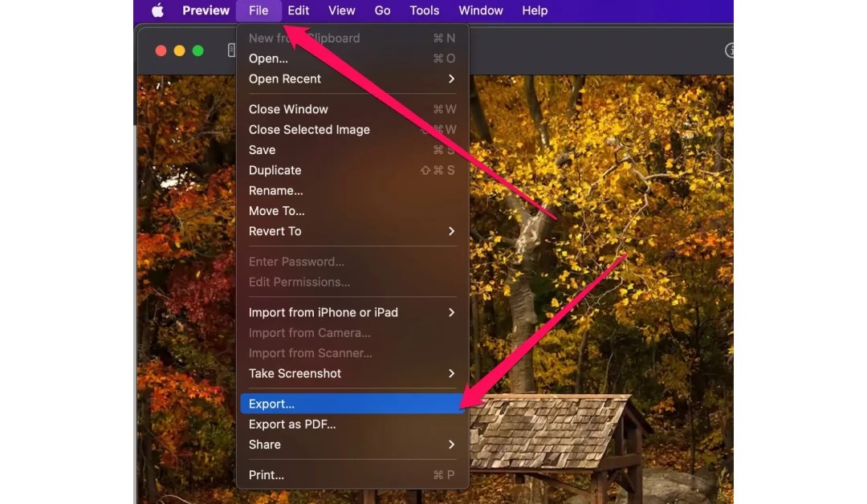
Task: Open the Apple menu
Action: pos(157,10)
